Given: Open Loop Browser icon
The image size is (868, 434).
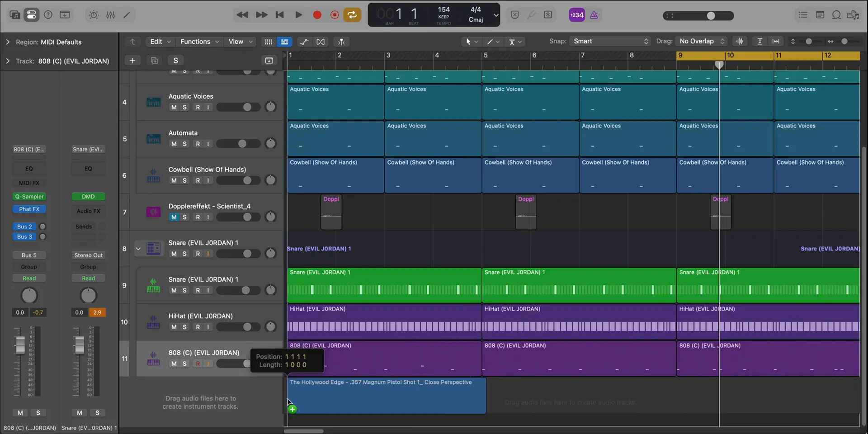Looking at the screenshot, I should (x=836, y=15).
